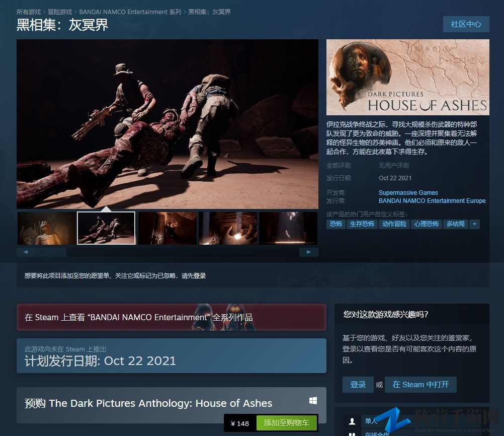Click the 多结局 tag

point(456,224)
